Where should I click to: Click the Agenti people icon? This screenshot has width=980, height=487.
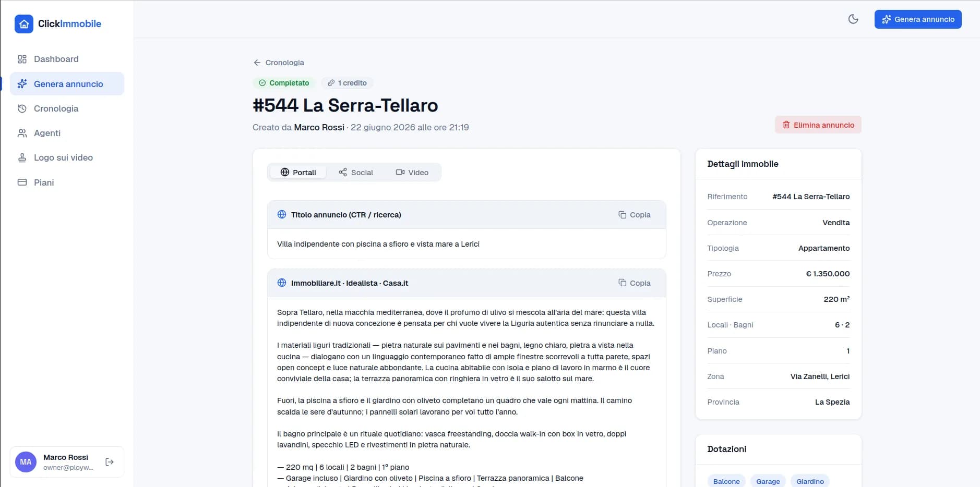coord(22,133)
